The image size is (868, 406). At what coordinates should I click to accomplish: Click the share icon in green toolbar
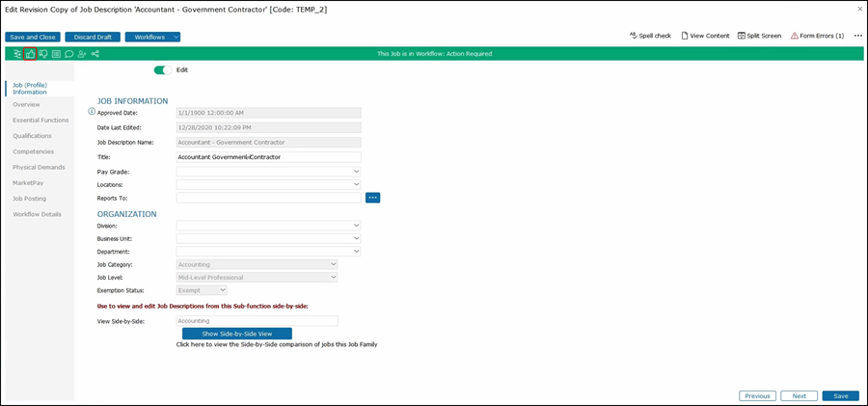95,54
